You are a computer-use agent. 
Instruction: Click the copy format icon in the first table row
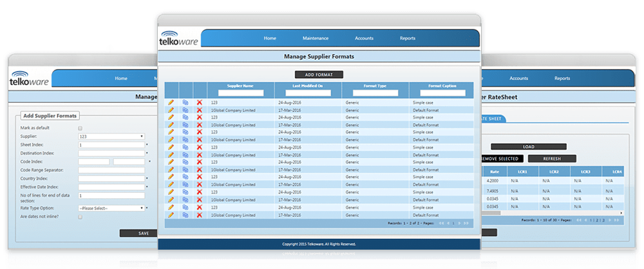(x=185, y=103)
